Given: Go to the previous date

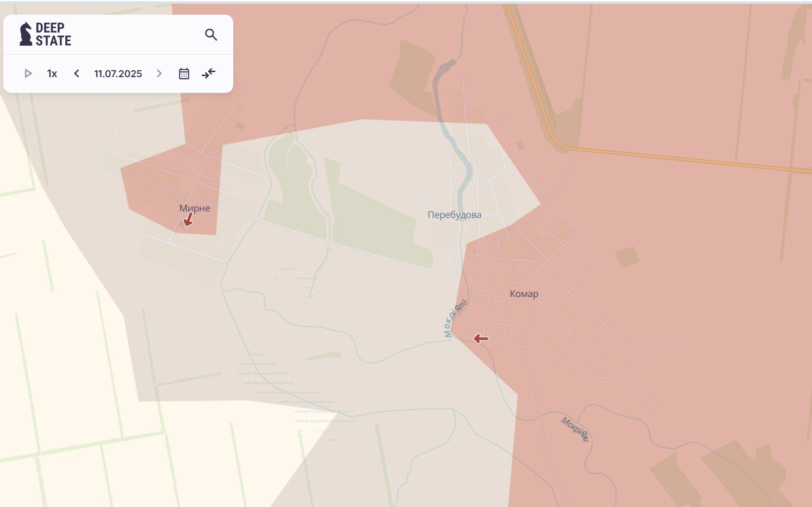Looking at the screenshot, I should 77,73.
